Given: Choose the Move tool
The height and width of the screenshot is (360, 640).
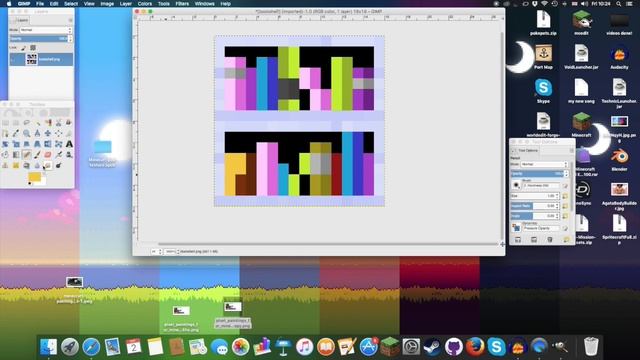Looking at the screenshot, I should (48, 133).
